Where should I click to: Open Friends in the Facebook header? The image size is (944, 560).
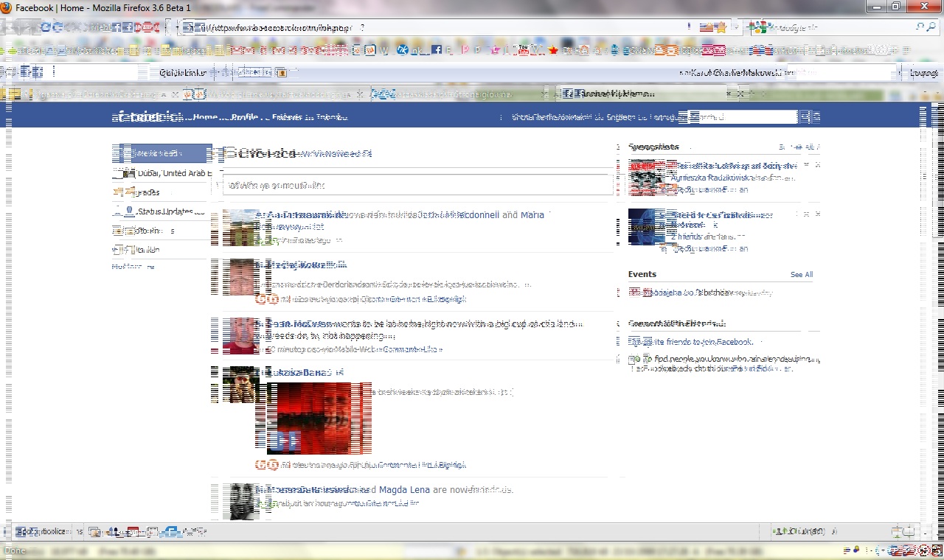(x=288, y=117)
